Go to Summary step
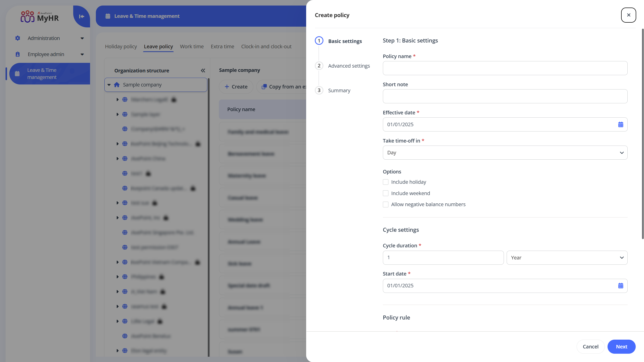Viewport: 644px width, 362px height. click(339, 90)
